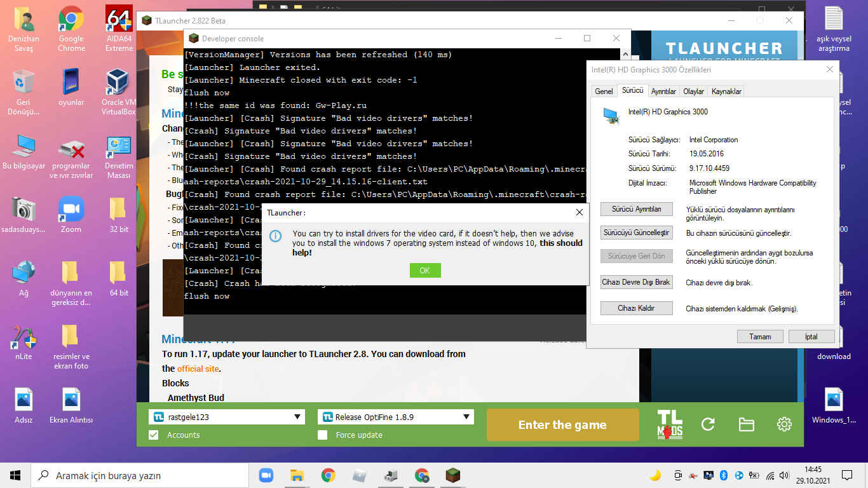
Task: Click the refresh icon in TLauncher
Action: (708, 424)
